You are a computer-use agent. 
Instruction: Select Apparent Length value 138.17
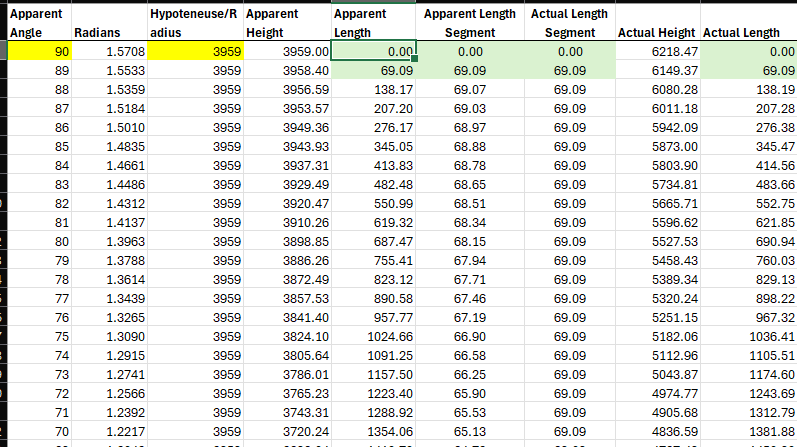click(374, 90)
